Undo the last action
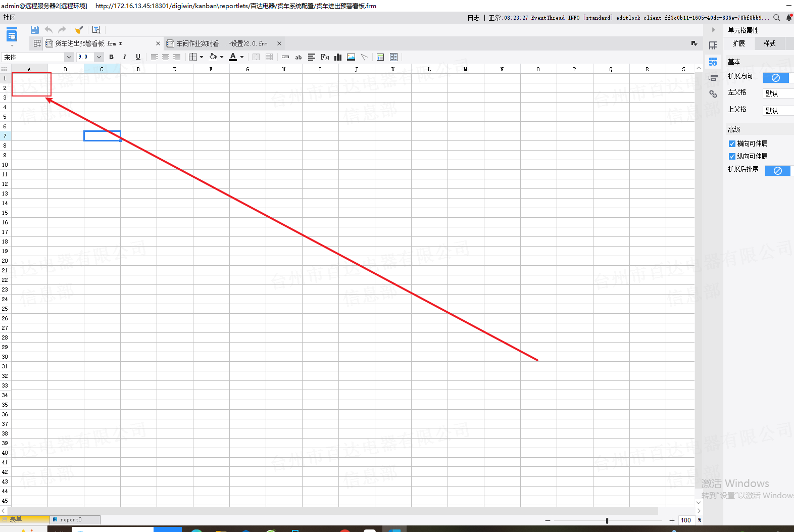This screenshot has height=532, width=794. pyautogui.click(x=48, y=30)
